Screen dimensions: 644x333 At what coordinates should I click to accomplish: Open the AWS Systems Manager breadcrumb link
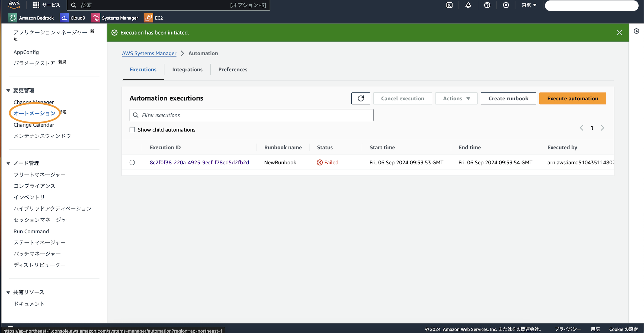coord(149,53)
